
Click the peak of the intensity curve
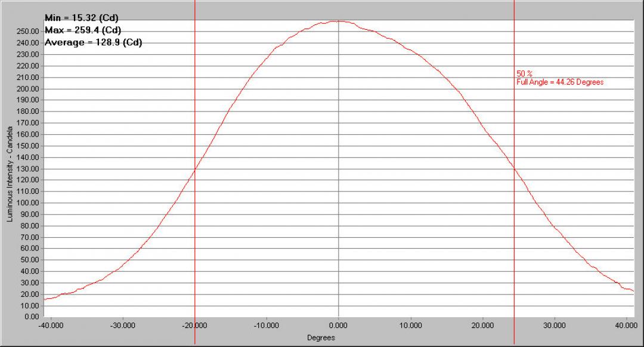click(337, 21)
